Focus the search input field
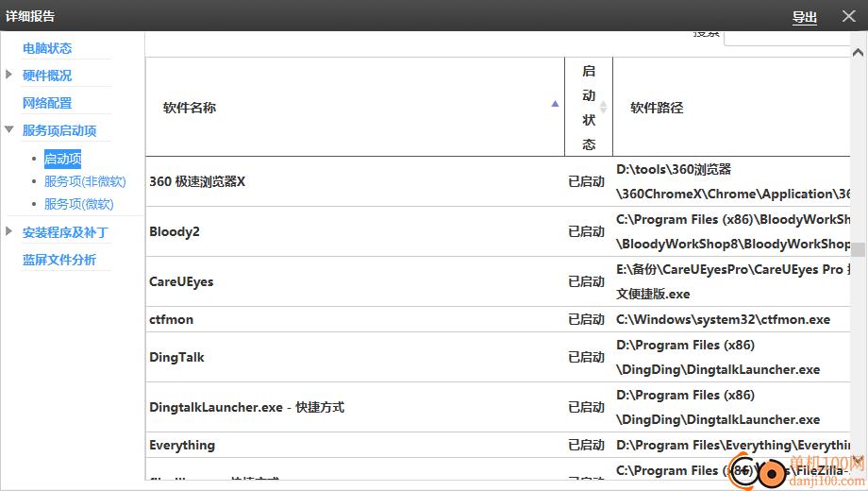The height and width of the screenshot is (491, 868). tap(787, 38)
